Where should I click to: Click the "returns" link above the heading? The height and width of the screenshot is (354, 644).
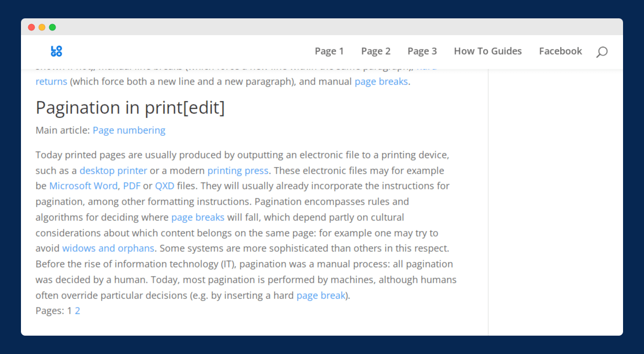[x=51, y=81]
